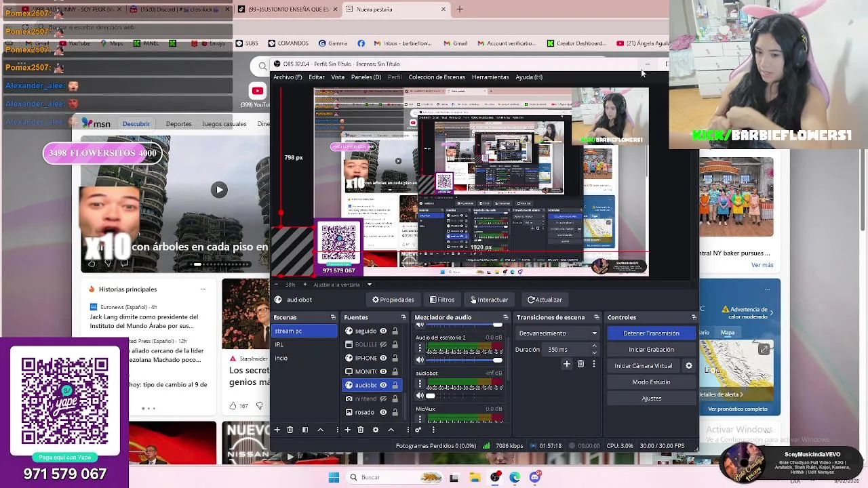The image size is (868, 488).
Task: Open Herramientas menu in OBS
Action: coord(490,77)
